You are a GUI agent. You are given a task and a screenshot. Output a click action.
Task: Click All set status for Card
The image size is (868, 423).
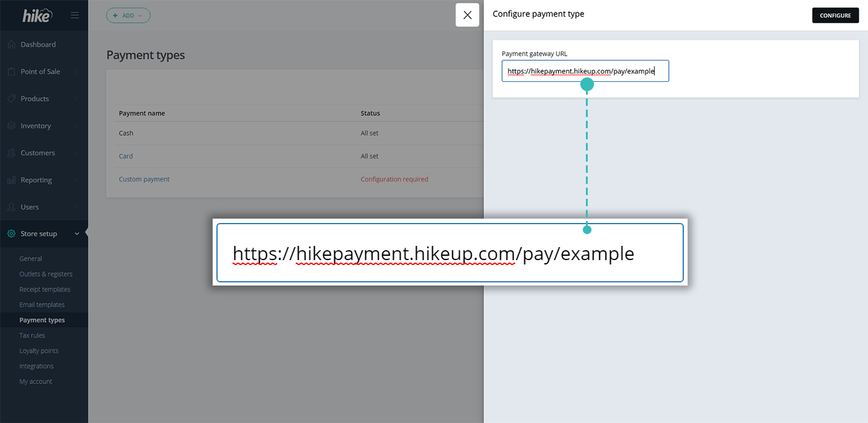[370, 156]
